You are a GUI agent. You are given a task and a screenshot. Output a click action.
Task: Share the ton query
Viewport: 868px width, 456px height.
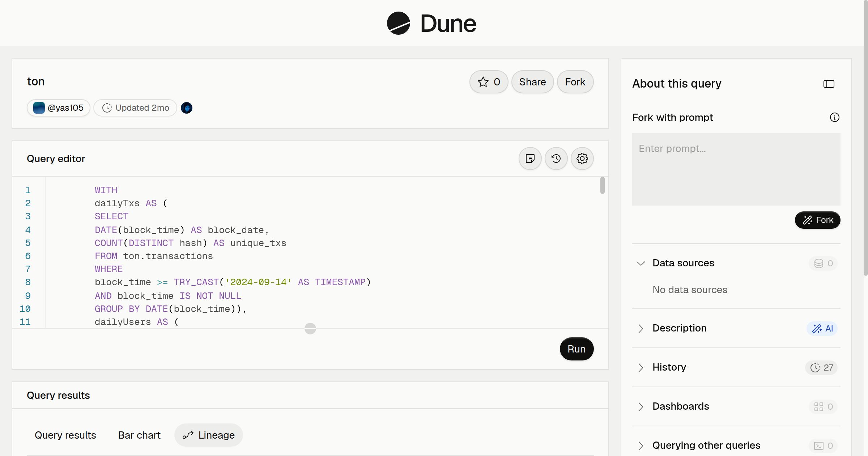(x=532, y=82)
